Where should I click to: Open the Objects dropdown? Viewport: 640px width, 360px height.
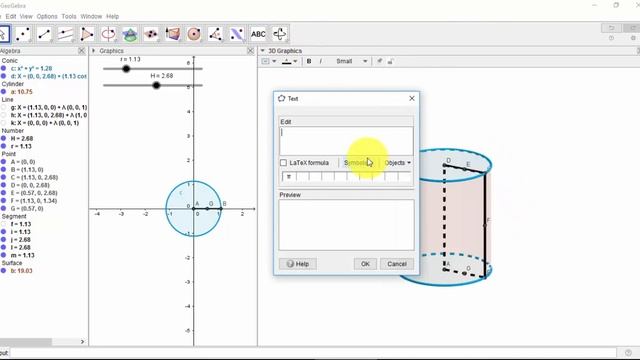tap(397, 163)
